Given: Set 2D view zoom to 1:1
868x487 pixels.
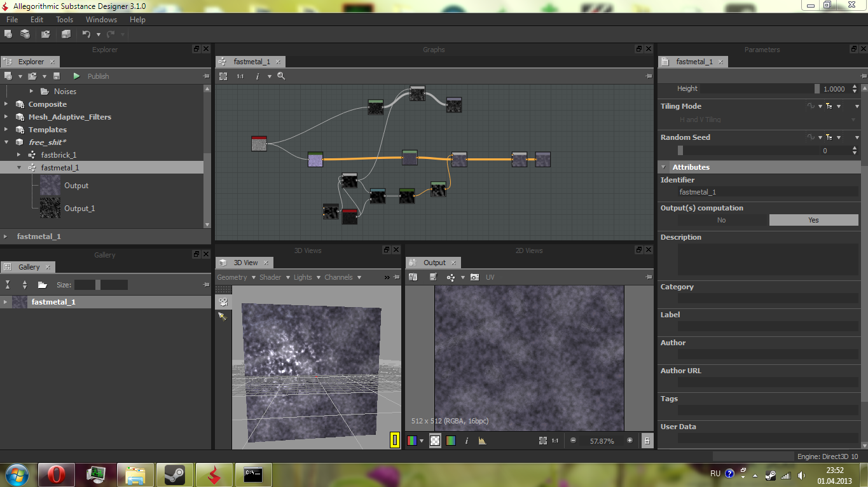Looking at the screenshot, I should pyautogui.click(x=555, y=441).
